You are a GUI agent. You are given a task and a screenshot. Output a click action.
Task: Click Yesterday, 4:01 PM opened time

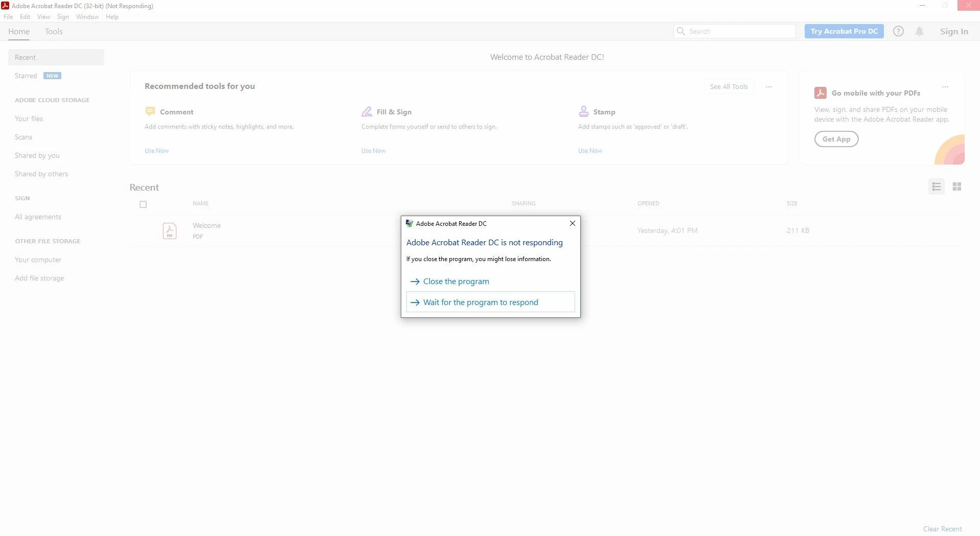point(667,230)
